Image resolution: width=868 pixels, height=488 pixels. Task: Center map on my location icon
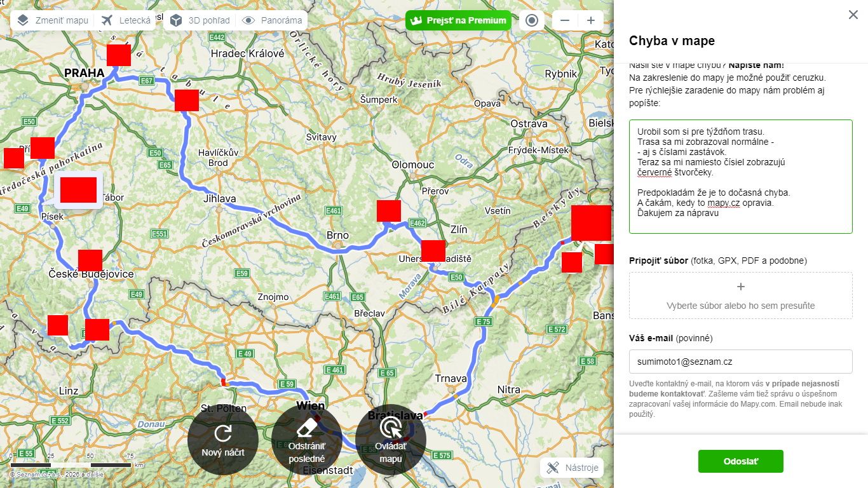(532, 20)
